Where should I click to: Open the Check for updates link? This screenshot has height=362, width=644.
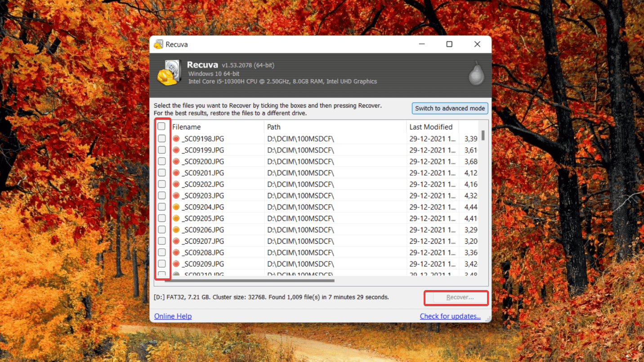click(x=450, y=316)
